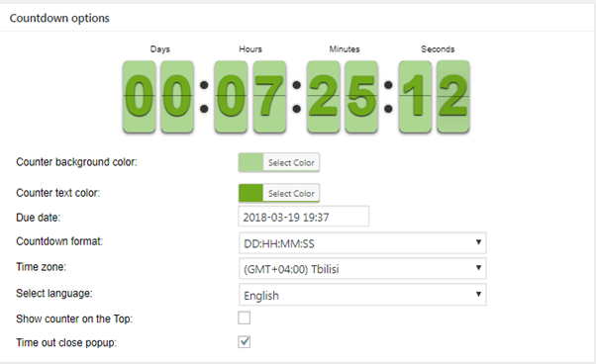Open the Counter text color swatch
Image resolution: width=596 pixels, height=364 pixels.
click(x=250, y=193)
